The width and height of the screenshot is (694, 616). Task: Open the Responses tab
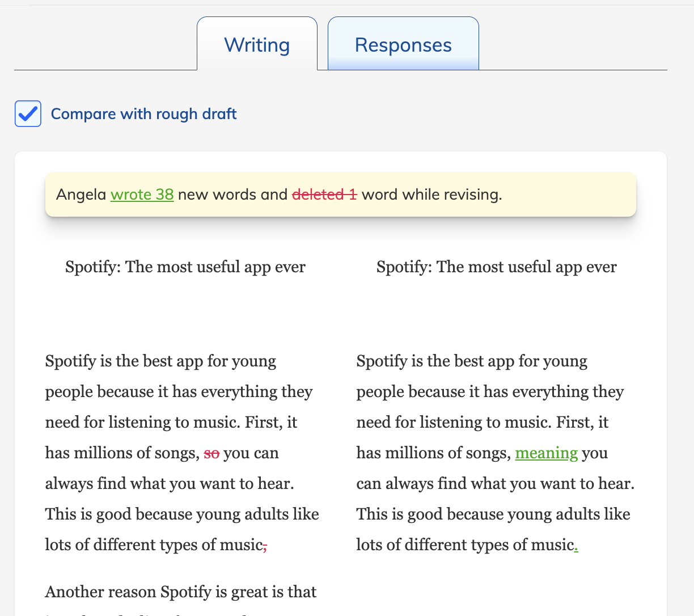(403, 44)
